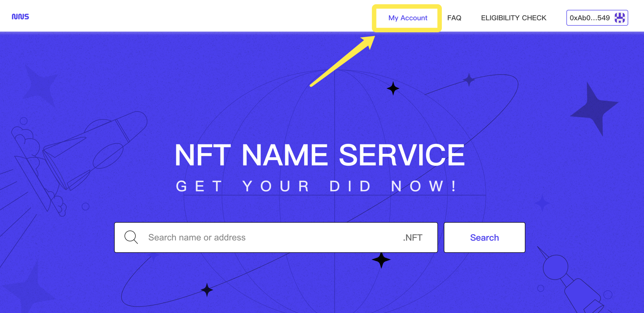Click the 0xAb0...549 wallet address button
This screenshot has height=313, width=644.
point(589,18)
